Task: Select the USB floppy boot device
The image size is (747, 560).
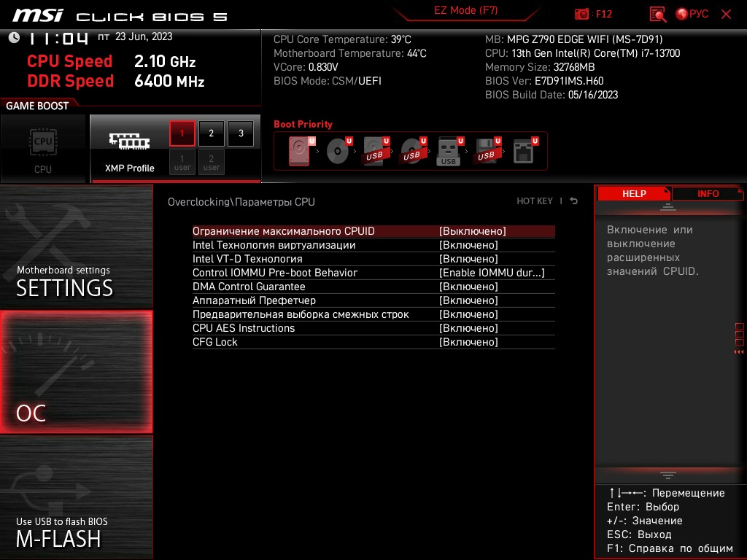Action: coord(487,151)
